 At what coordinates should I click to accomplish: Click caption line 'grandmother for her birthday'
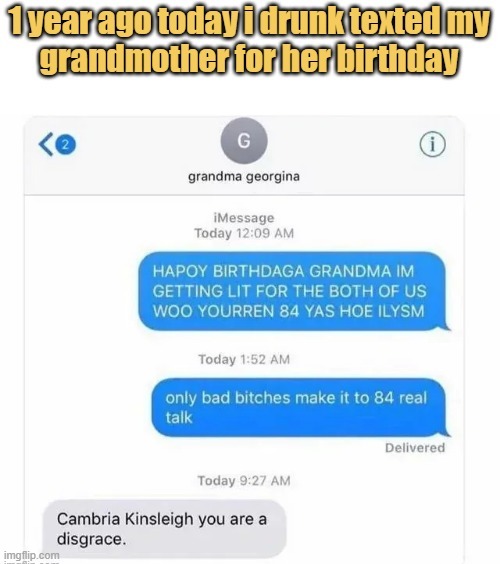pos(249,58)
